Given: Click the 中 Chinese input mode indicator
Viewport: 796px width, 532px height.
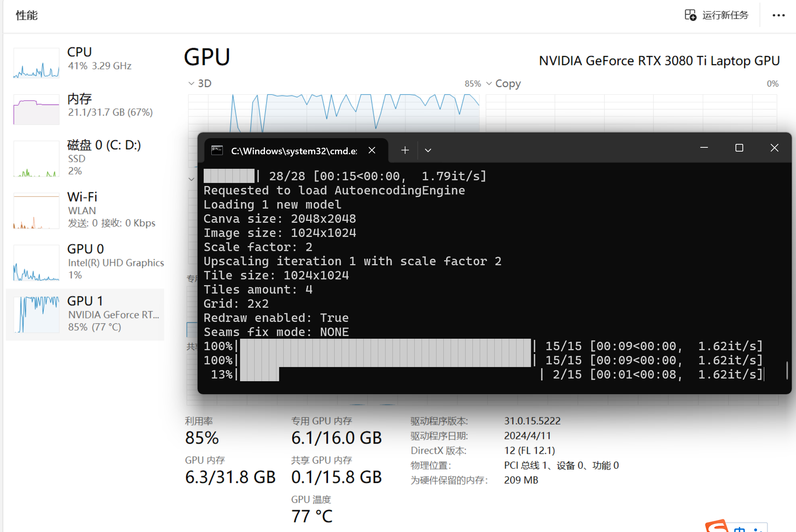Looking at the screenshot, I should pos(740,529).
